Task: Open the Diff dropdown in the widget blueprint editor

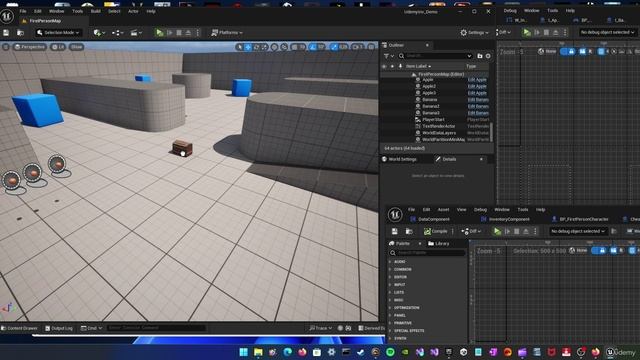Action: [x=471, y=231]
